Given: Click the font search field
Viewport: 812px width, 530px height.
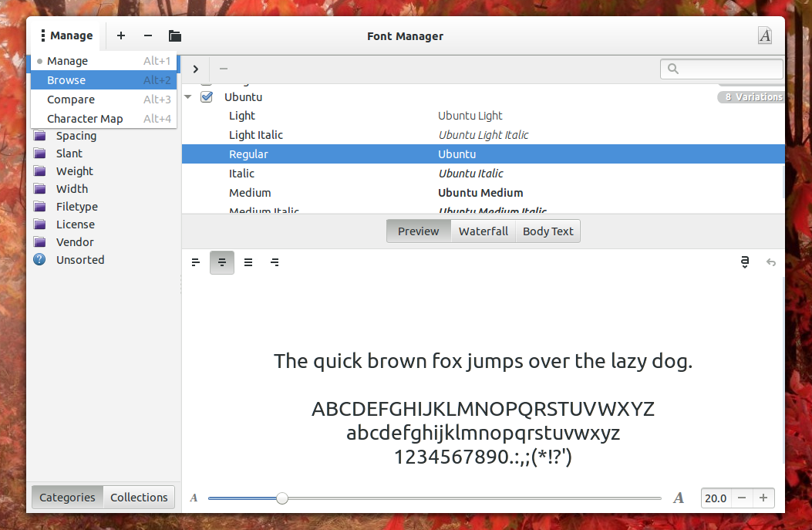Looking at the screenshot, I should (721, 69).
